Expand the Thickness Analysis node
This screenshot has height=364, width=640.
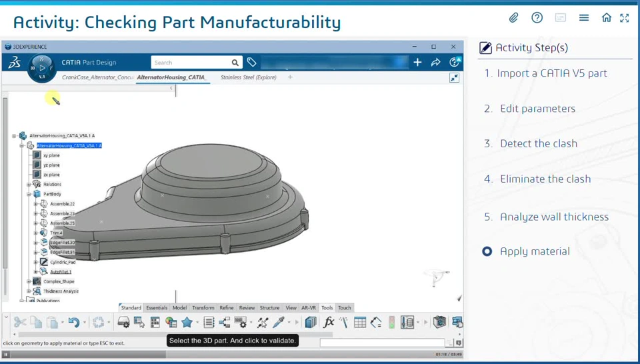pos(29,291)
